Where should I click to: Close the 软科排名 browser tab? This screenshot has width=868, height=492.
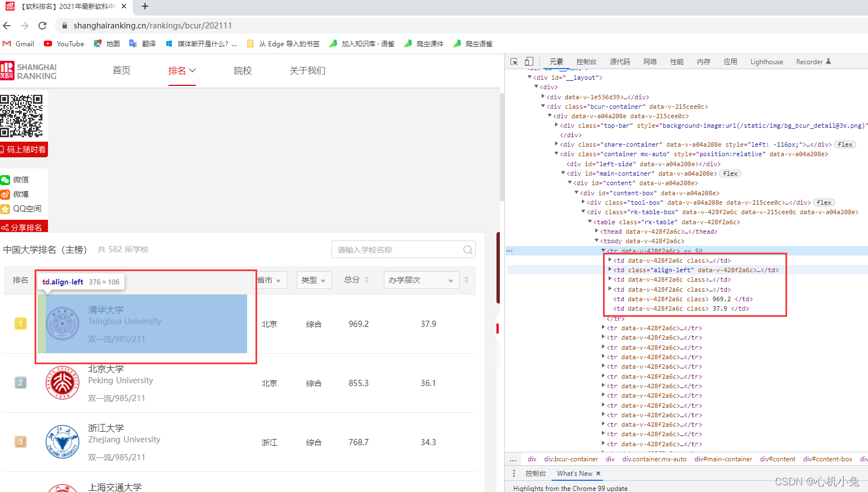pos(123,6)
